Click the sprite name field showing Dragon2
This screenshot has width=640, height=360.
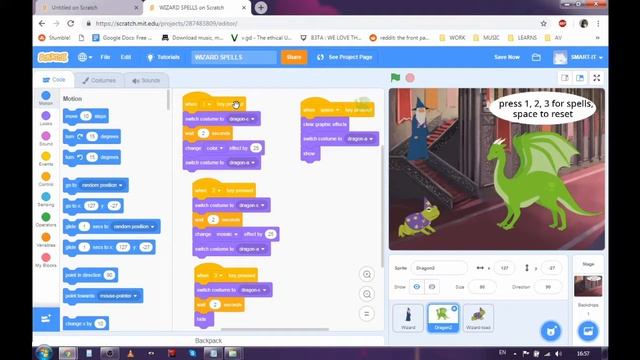439,268
